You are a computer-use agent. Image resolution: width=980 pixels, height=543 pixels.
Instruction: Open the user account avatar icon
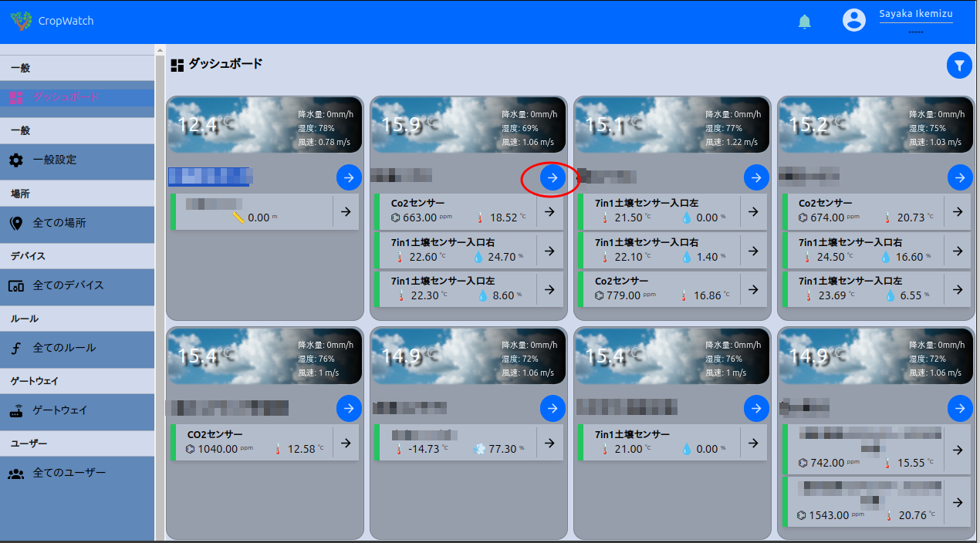853,21
